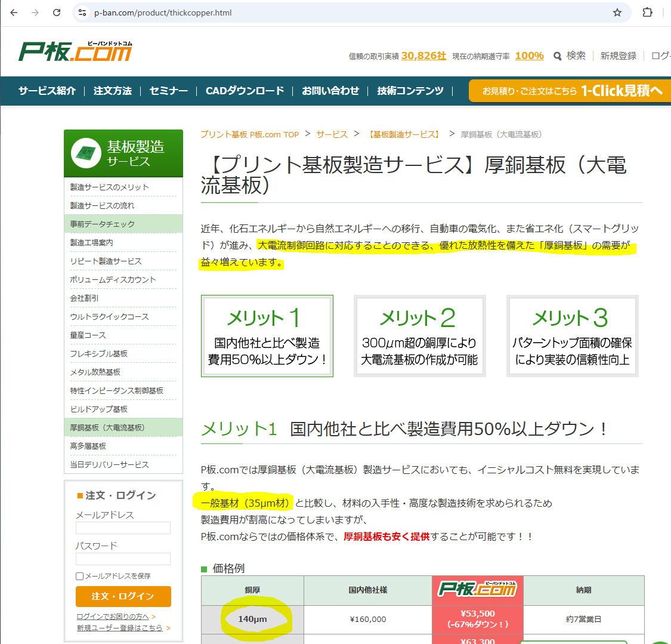Focus the パスワード input field
Screen dimensions: 671x644
point(123,559)
